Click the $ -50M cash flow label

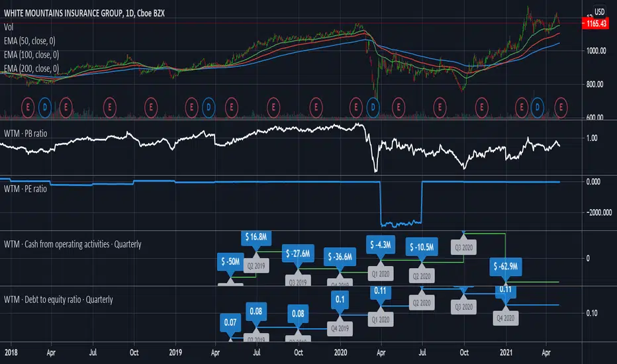pos(230,261)
